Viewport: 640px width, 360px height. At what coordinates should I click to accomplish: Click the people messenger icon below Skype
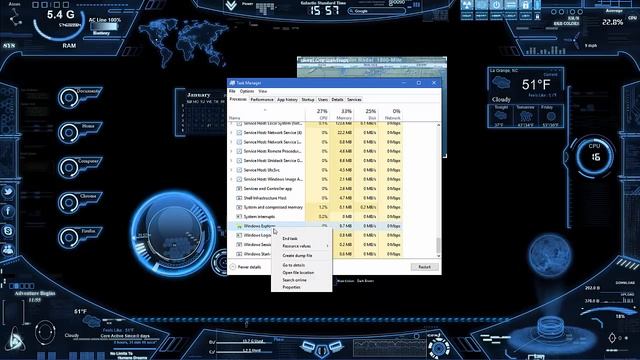8,249
